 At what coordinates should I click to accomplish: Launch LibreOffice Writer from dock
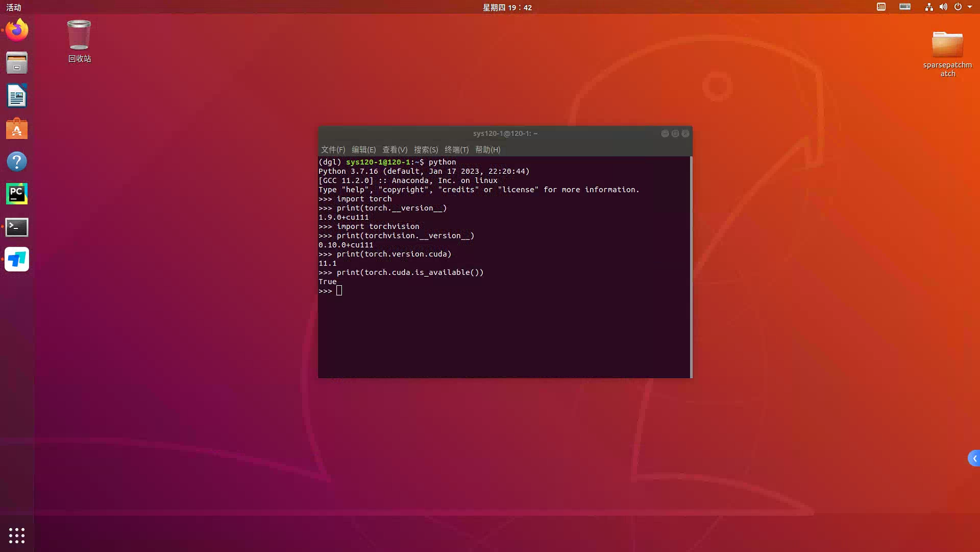(x=17, y=96)
